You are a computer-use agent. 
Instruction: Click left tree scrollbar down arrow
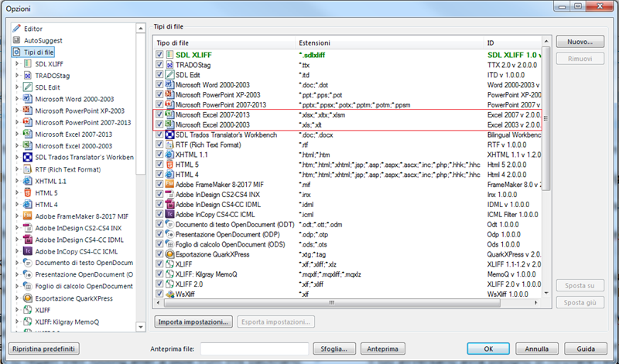(x=141, y=327)
